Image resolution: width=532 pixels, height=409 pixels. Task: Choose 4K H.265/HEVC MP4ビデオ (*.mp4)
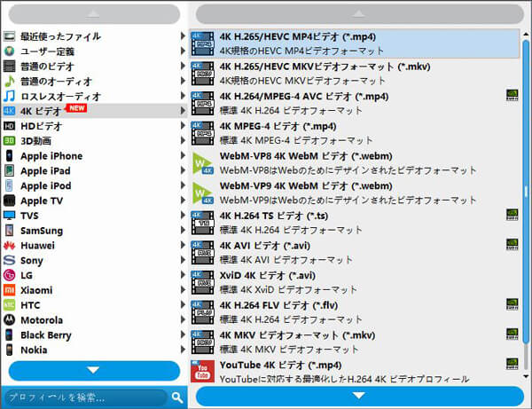pyautogui.click(x=355, y=43)
